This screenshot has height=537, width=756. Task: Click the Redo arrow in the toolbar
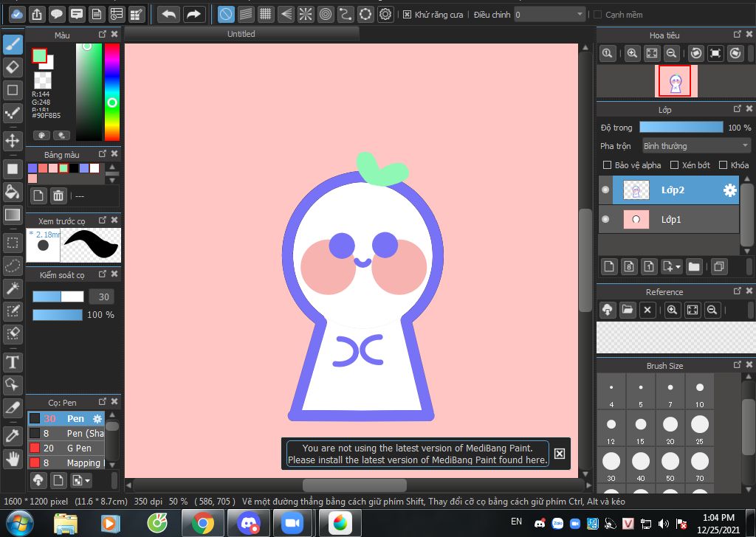pyautogui.click(x=193, y=14)
